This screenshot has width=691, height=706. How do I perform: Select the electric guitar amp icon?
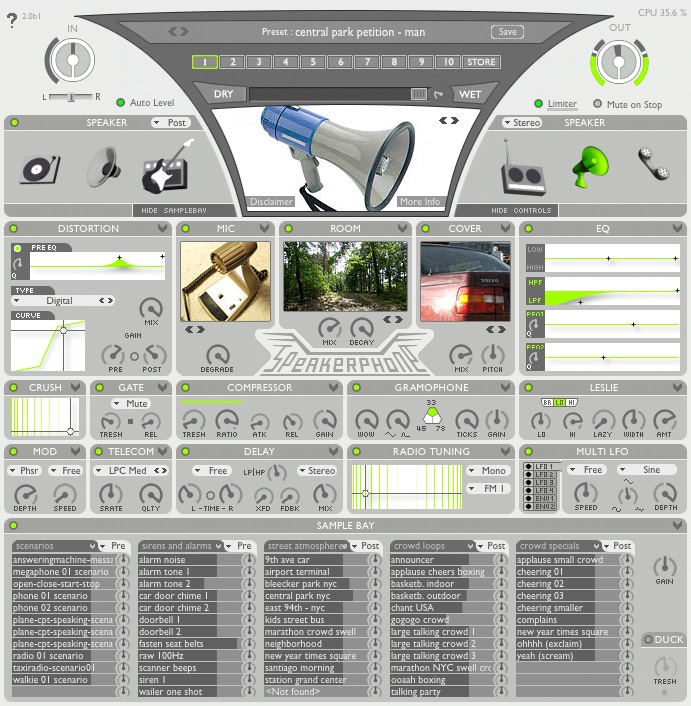point(164,168)
